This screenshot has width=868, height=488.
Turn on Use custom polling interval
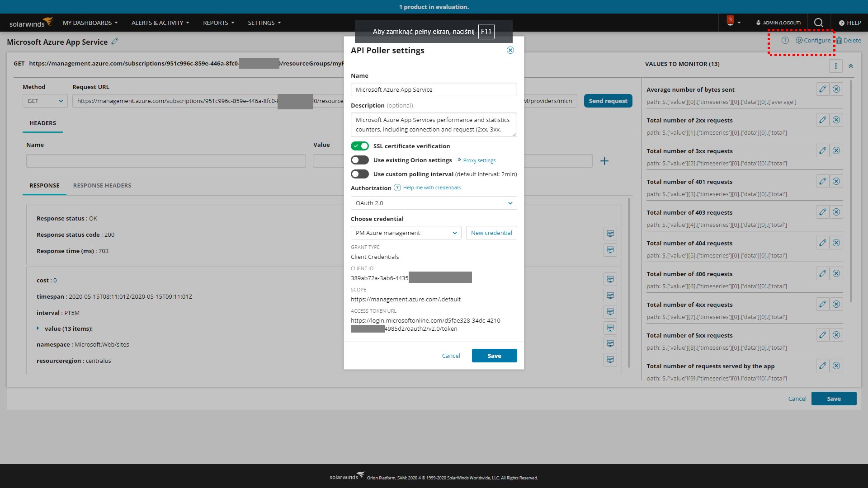coord(360,174)
